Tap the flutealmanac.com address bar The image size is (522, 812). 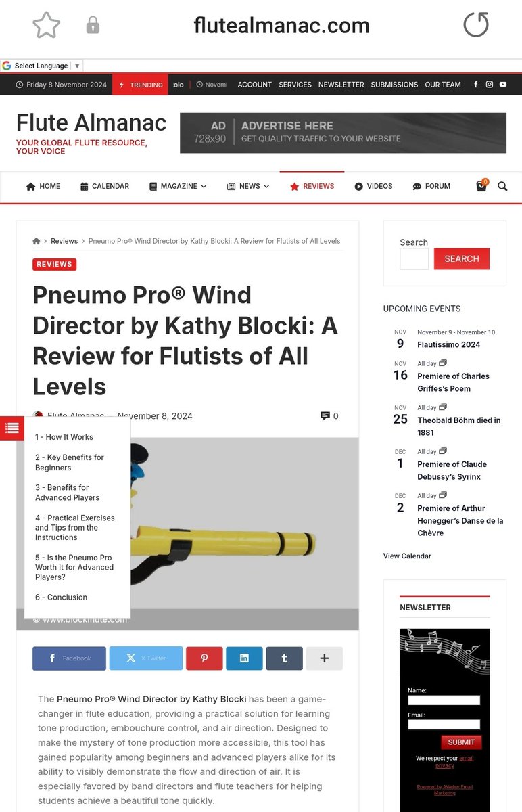coord(281,26)
